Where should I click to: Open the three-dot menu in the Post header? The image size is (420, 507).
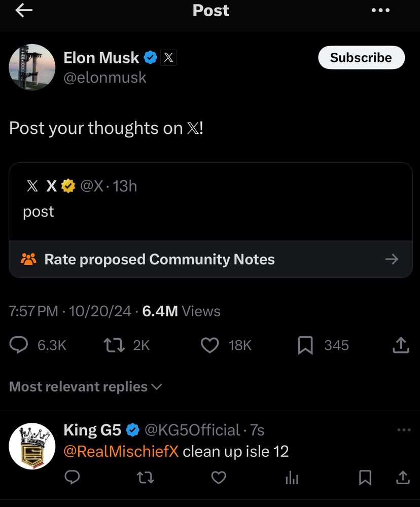[380, 10]
